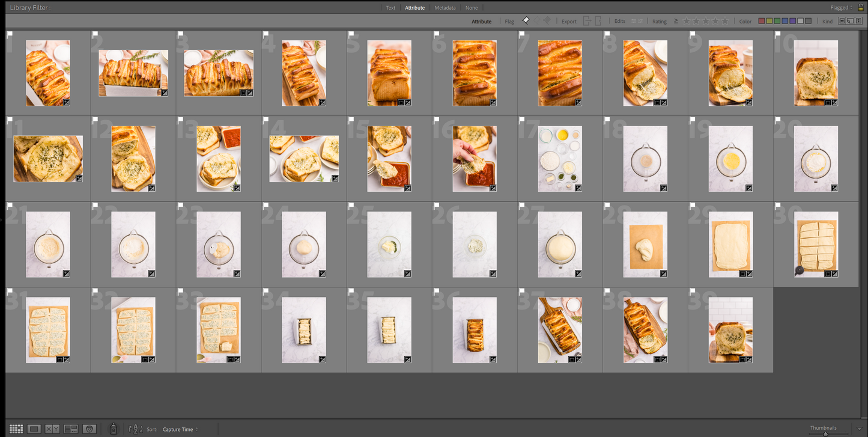Image resolution: width=868 pixels, height=437 pixels.
Task: Toggle the rejected flag filter
Action: (x=547, y=20)
